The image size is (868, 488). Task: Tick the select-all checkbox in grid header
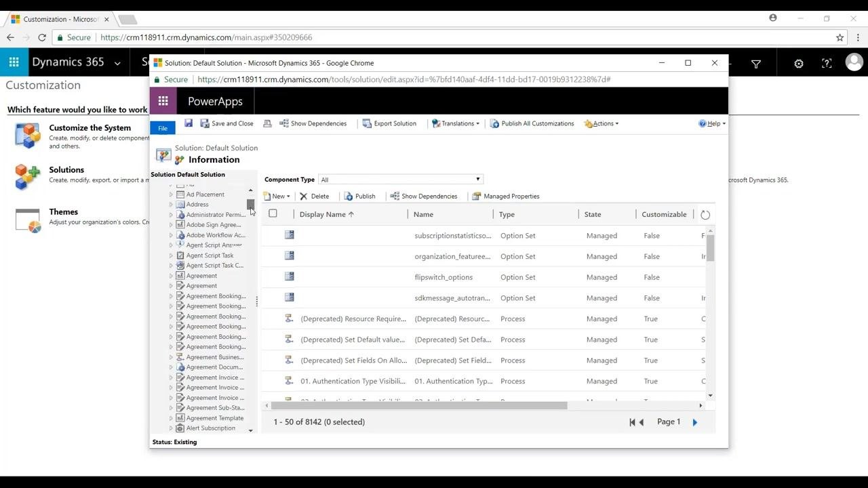tap(273, 213)
